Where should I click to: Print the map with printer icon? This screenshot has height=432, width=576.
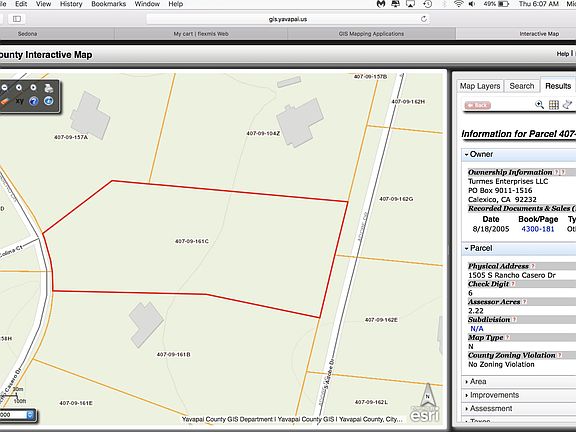48,88
